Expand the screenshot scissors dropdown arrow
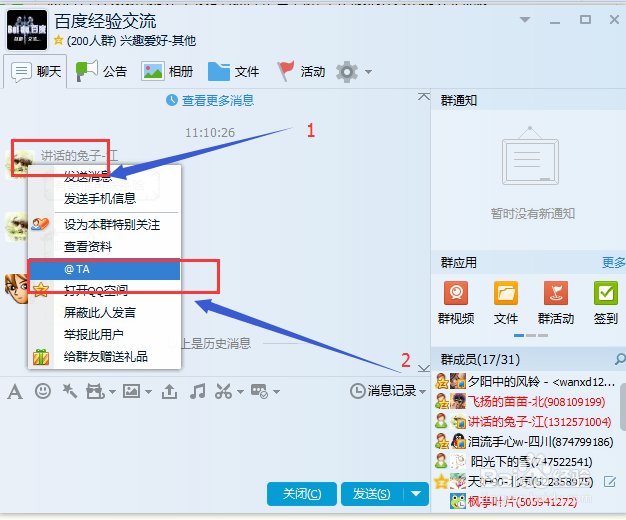 point(240,392)
